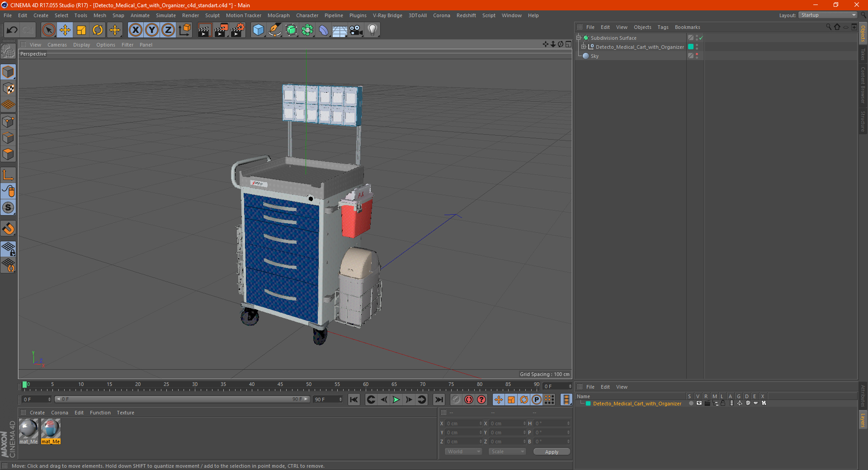868x470 pixels.
Task: Open the Redshift menu
Action: pyautogui.click(x=466, y=15)
